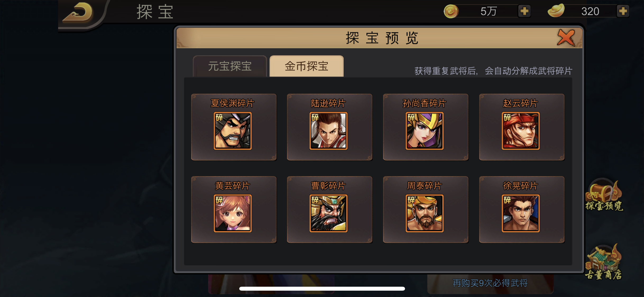Select the 黄芸碎片 portrait
The image size is (644, 297).
point(233,213)
